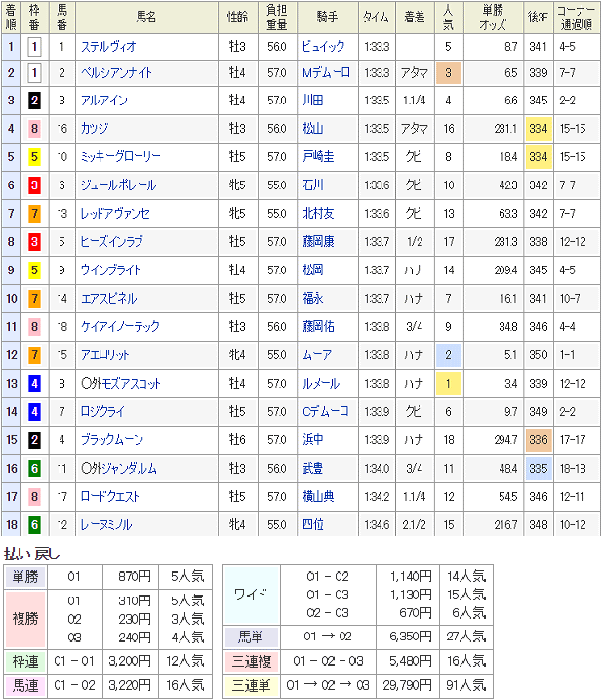Open horse link ジュールポレール
The width and height of the screenshot is (601, 700).
[x=119, y=185]
